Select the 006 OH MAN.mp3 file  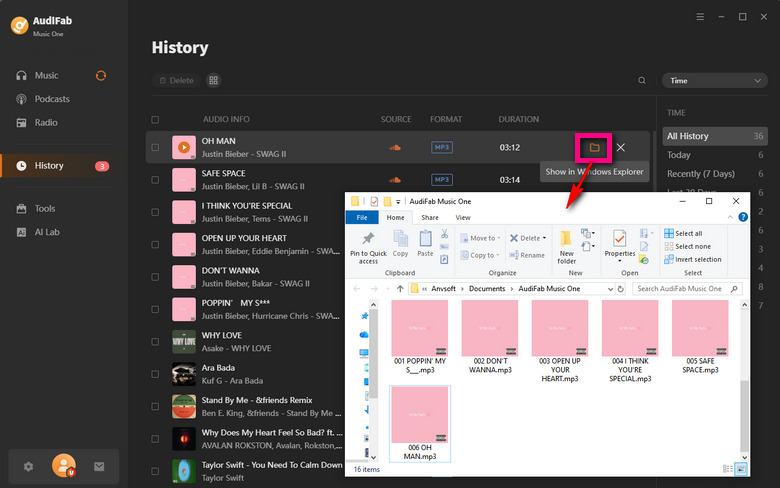coord(420,424)
